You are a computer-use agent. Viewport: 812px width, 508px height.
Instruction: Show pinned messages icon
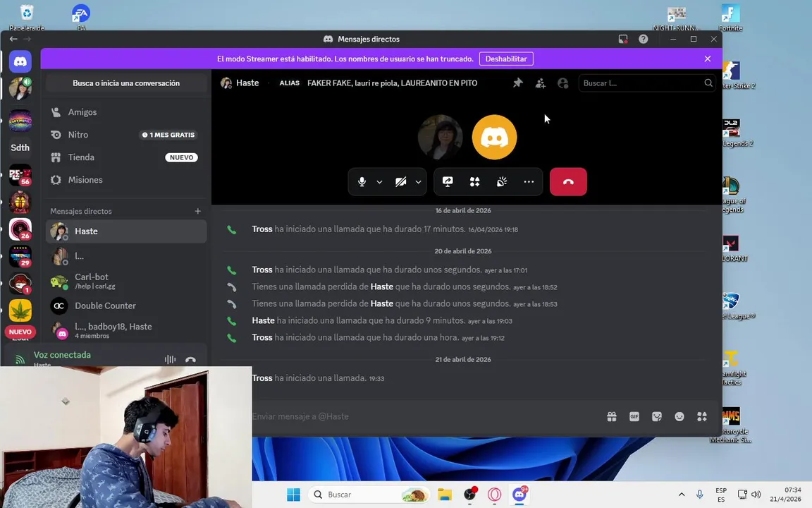tap(518, 83)
